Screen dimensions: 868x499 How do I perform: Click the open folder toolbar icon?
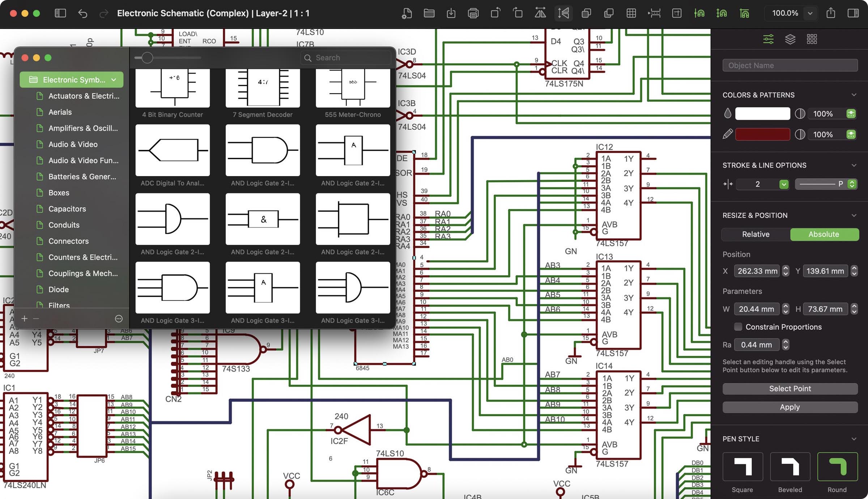tap(429, 13)
